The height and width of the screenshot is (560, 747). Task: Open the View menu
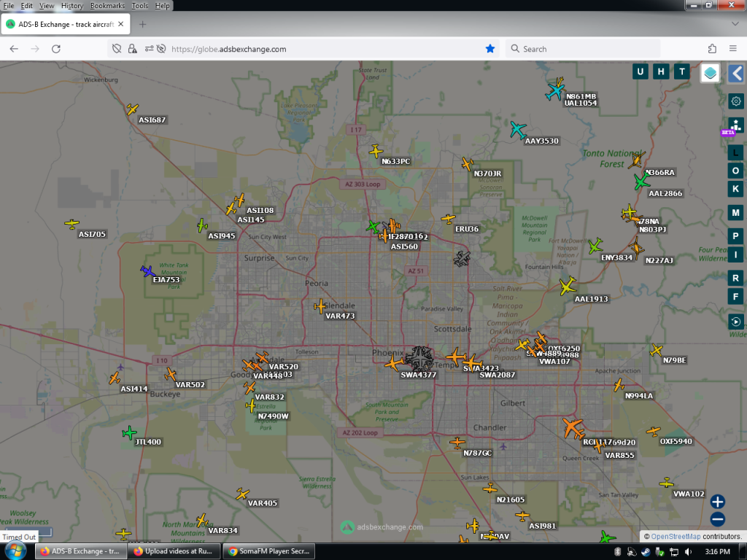47,6
